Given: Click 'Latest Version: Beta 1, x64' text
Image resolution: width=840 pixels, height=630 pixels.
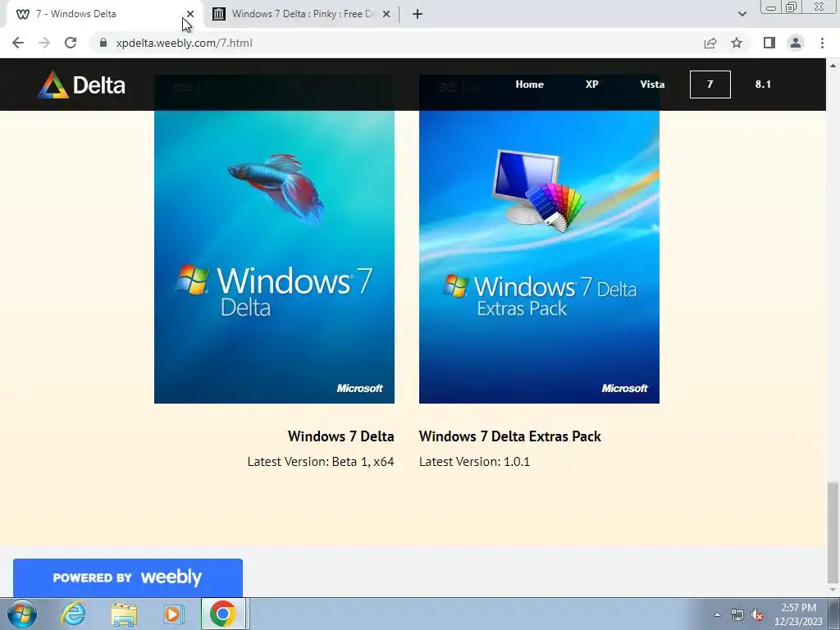Looking at the screenshot, I should [x=321, y=461].
